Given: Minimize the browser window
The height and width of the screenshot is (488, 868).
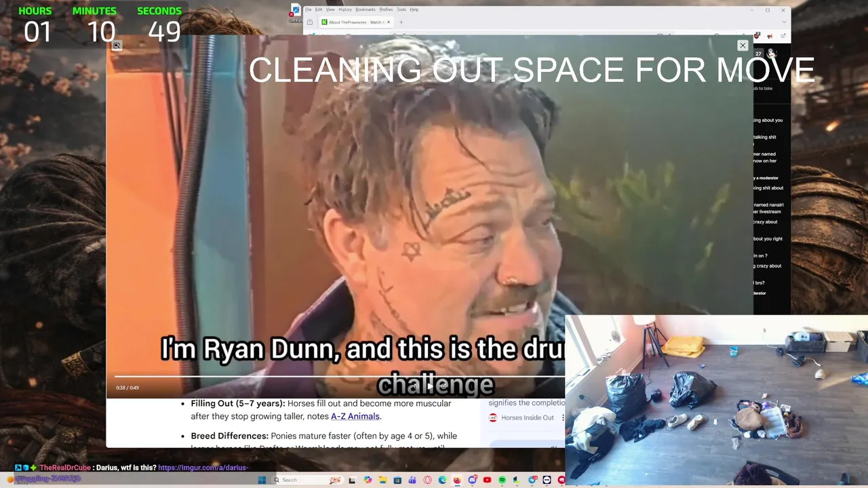Looking at the screenshot, I should coord(752,10).
